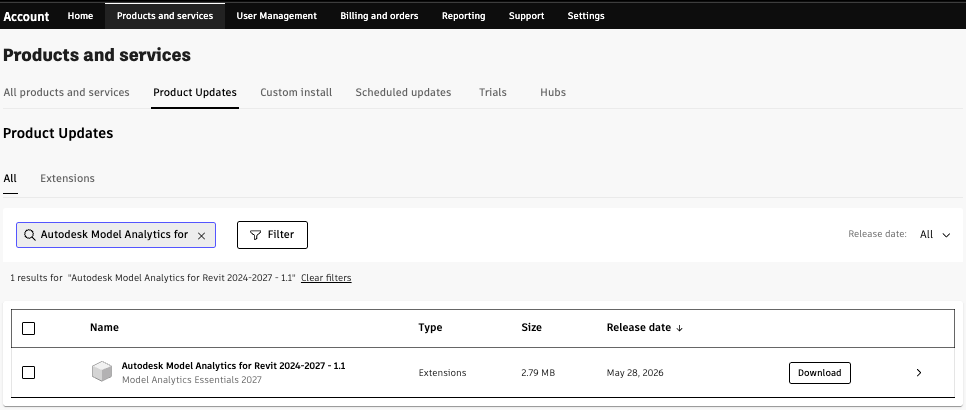The height and width of the screenshot is (410, 966).
Task: Open the Reporting menu
Action: (463, 16)
